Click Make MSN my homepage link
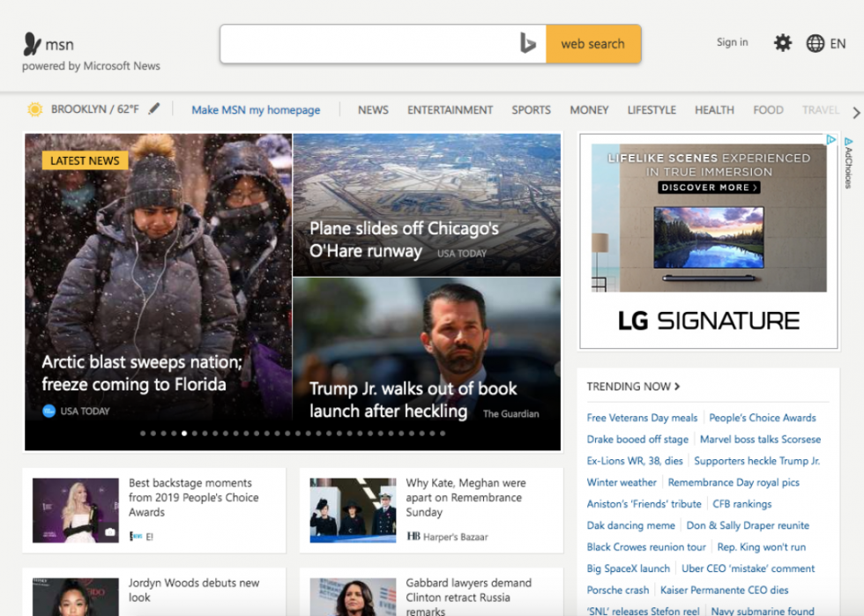The height and width of the screenshot is (616, 864). (x=256, y=109)
